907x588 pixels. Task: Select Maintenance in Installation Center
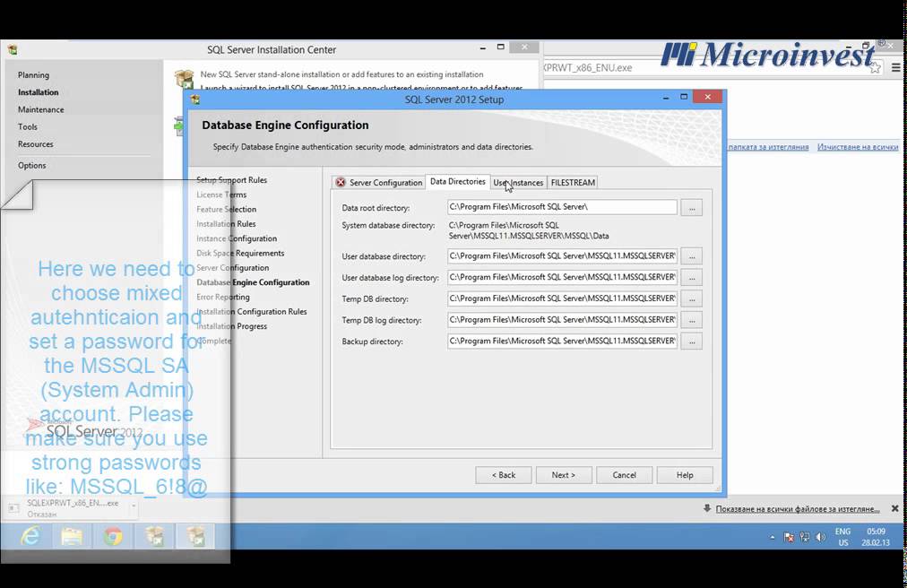[41, 110]
